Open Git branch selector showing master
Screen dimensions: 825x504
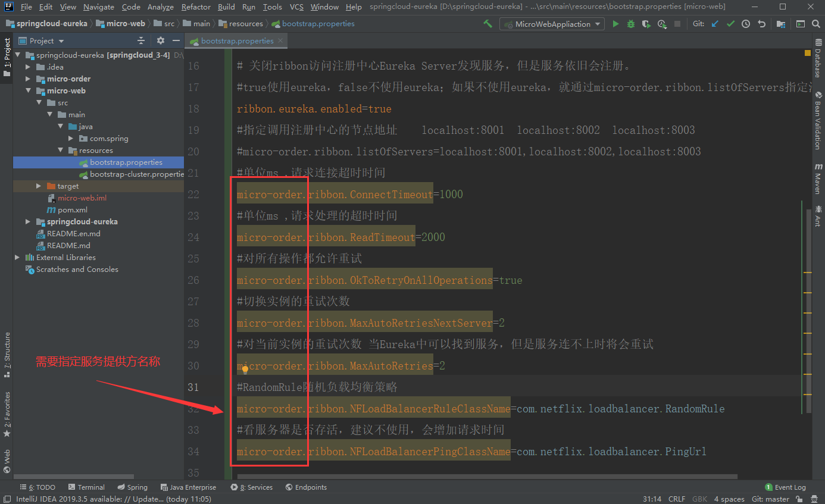(x=770, y=499)
